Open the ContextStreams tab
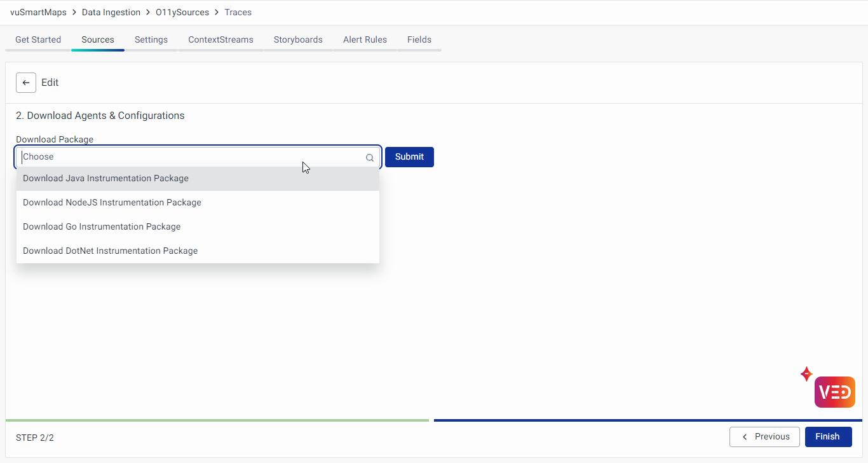 coord(220,39)
